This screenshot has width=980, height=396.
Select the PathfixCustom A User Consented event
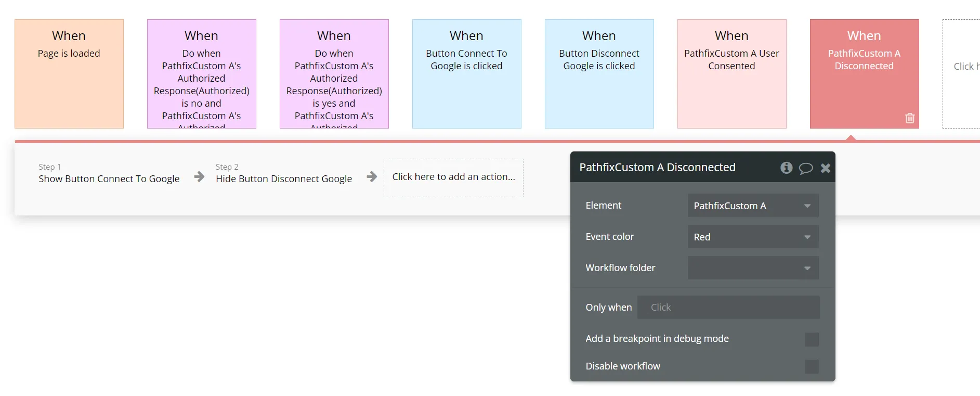tap(732, 74)
